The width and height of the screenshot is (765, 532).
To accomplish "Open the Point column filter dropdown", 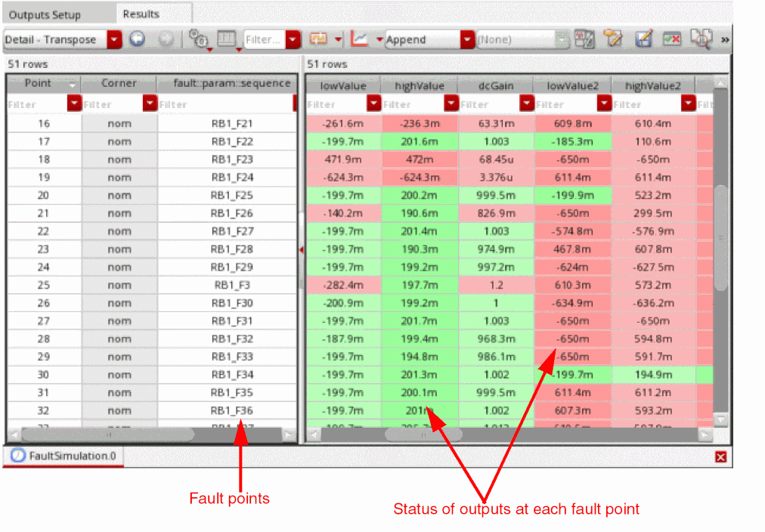I will (x=74, y=104).
